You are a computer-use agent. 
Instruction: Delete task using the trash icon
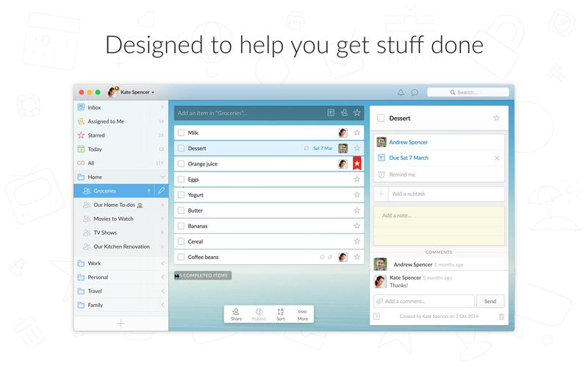tap(501, 316)
